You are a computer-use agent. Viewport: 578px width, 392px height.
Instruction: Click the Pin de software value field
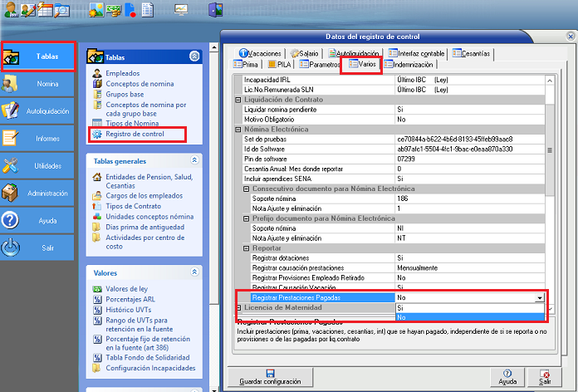[469, 159]
